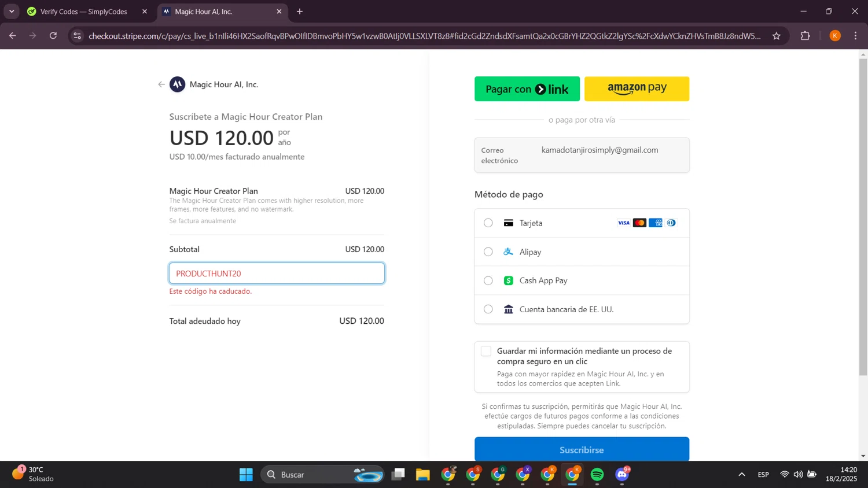Image resolution: width=868 pixels, height=488 pixels.
Task: Open the browser extensions puzzle icon
Action: [x=805, y=36]
